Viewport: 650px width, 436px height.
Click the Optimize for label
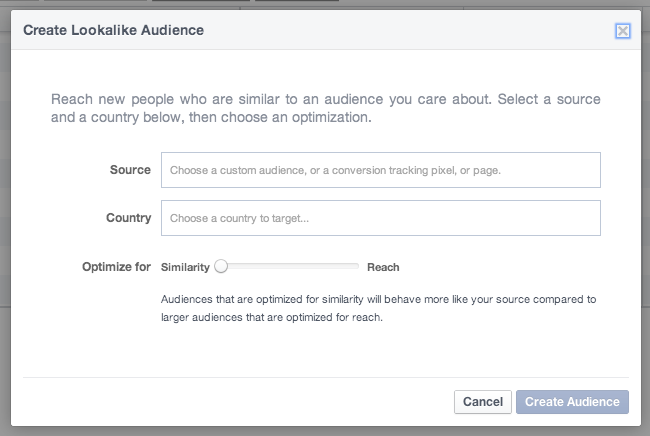(x=116, y=266)
